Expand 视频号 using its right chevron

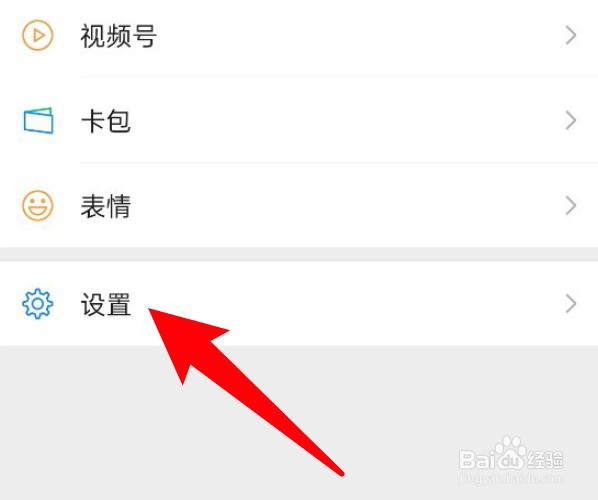coord(571,35)
